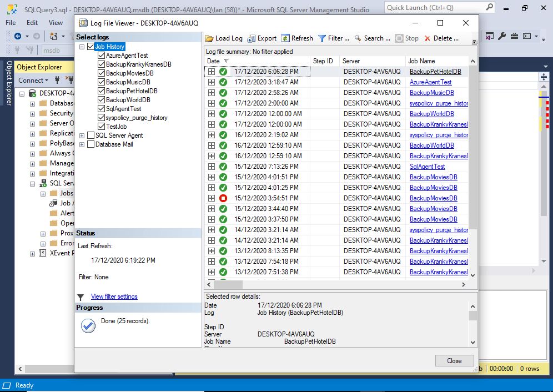Click the log grid horizontal scrollbar thumb
This screenshot has height=392, width=553.
click(x=228, y=284)
